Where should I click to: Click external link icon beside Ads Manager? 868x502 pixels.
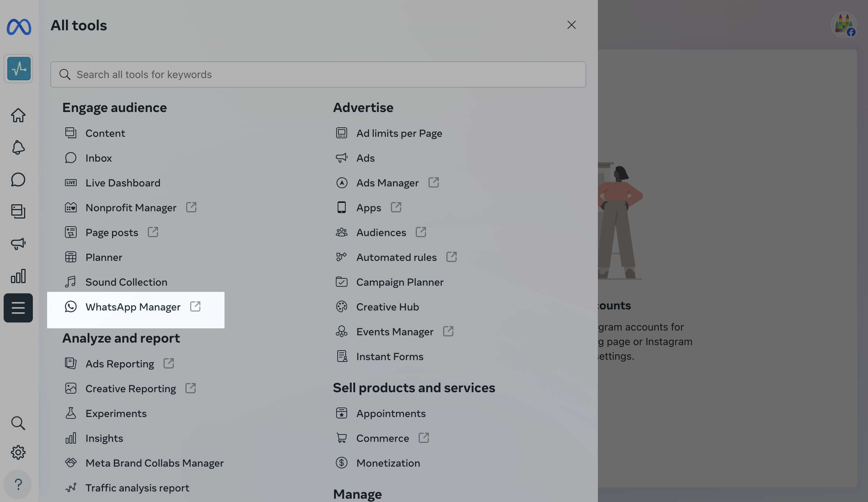(x=434, y=182)
